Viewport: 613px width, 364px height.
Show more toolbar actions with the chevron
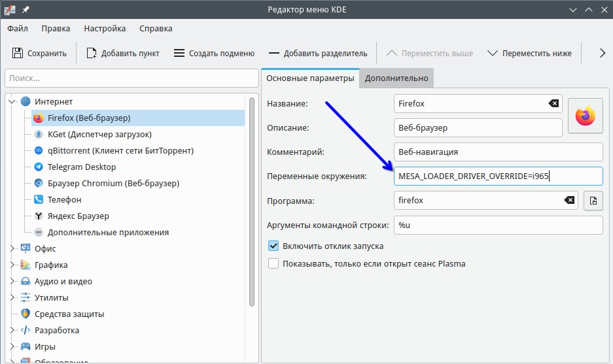click(602, 53)
